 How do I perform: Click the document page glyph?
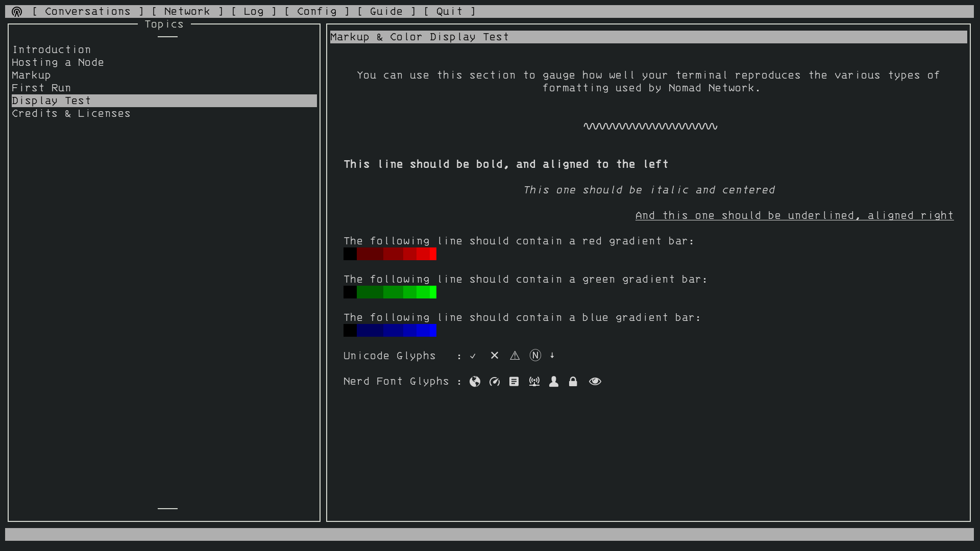[514, 382]
